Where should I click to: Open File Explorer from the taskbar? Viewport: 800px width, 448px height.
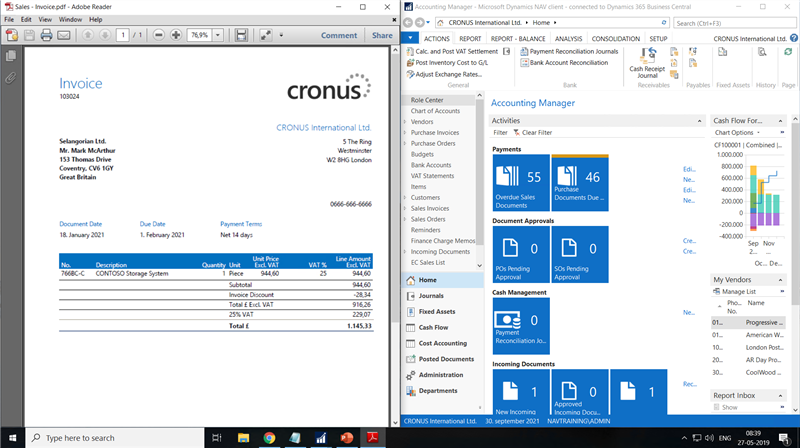pos(243,438)
